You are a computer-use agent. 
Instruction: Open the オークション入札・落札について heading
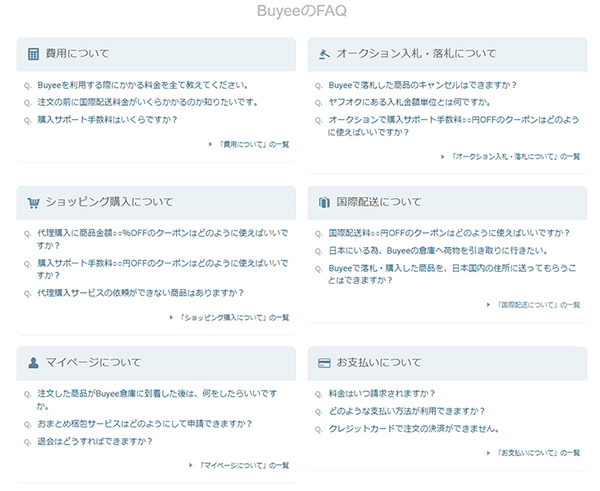pos(416,54)
